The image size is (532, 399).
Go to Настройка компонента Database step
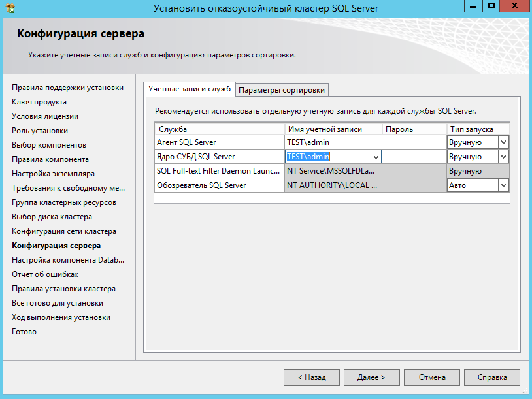68,260
